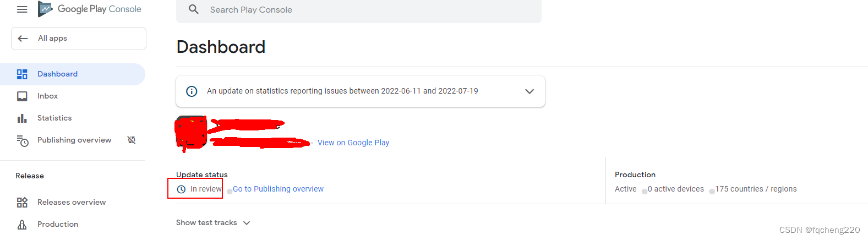Image resolution: width=868 pixels, height=240 pixels.
Task: Click the Dashboard sidebar icon
Action: click(22, 74)
